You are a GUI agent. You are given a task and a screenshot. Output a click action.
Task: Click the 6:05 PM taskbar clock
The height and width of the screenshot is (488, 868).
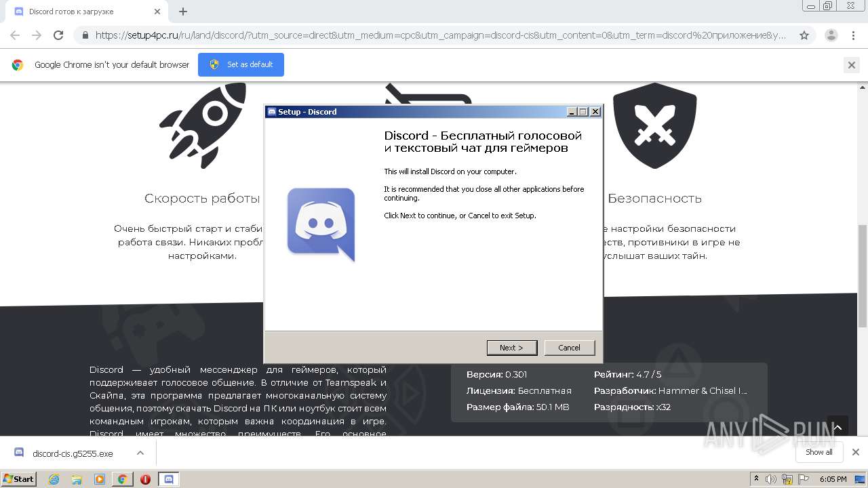coord(833,479)
